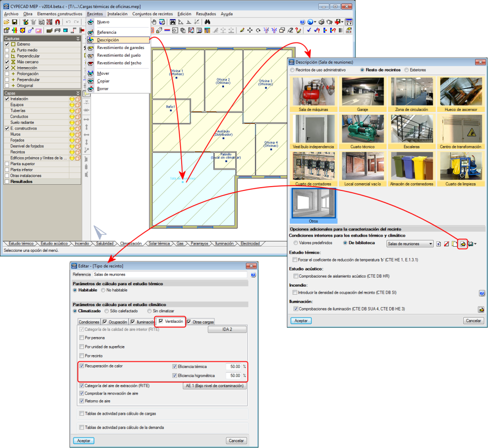This screenshot has height=448, width=488.
Task: Click the yellow layer color circle for Instalación
Action: pos(72,99)
